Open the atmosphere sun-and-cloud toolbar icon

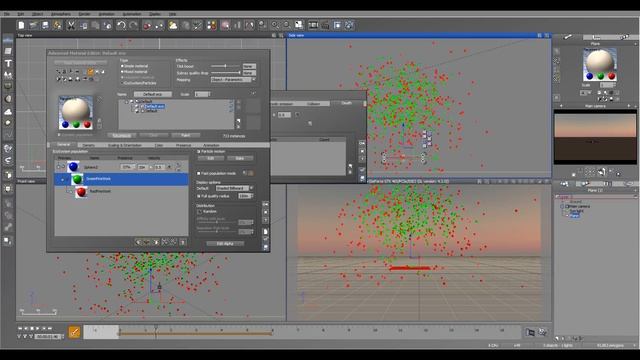click(173, 25)
